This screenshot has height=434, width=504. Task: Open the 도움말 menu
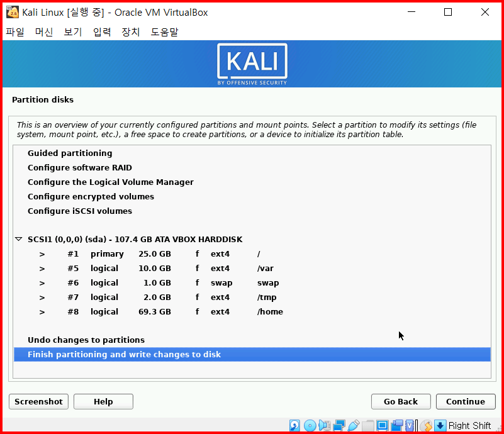pos(165,32)
